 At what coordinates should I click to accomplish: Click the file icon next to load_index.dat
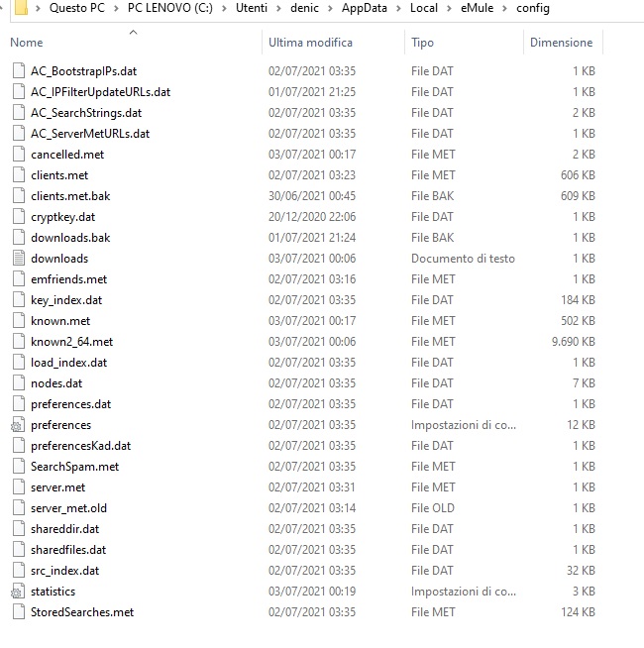pyautogui.click(x=19, y=362)
